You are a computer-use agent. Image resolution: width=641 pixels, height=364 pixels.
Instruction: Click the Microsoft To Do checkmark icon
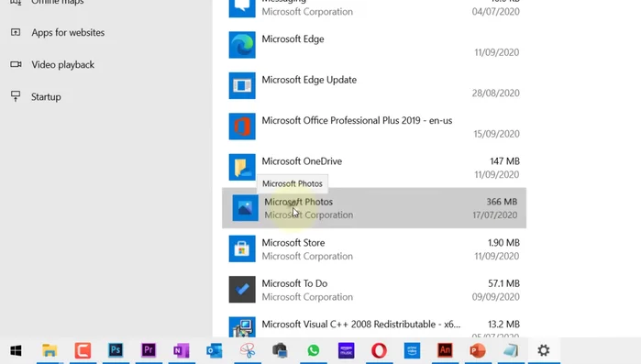click(242, 289)
